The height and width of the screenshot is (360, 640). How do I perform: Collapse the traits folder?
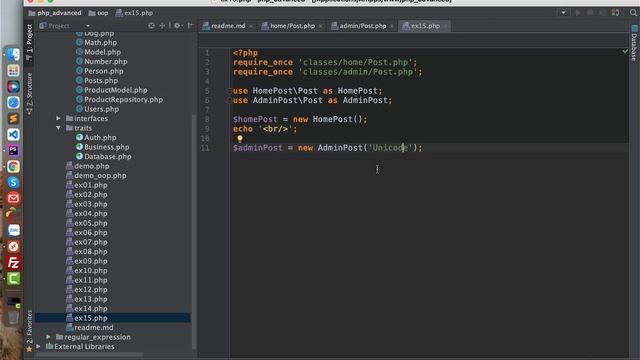click(x=58, y=128)
